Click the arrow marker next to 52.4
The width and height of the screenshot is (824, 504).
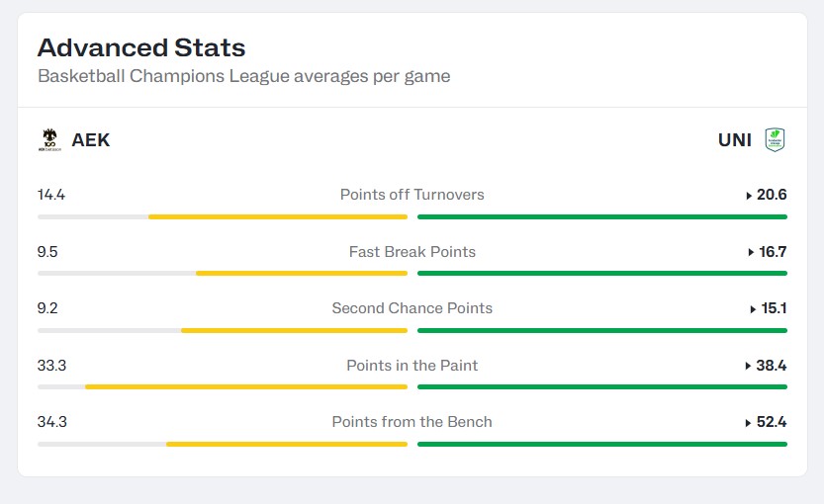748,423
